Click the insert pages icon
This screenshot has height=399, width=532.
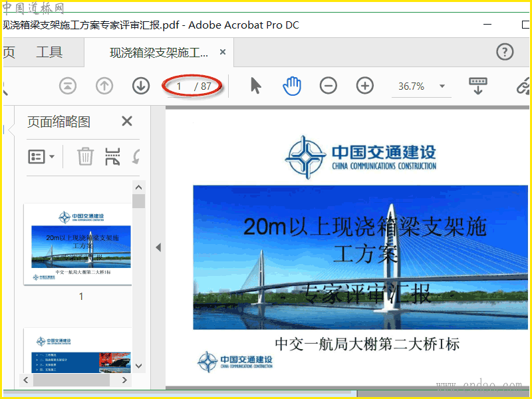tap(112, 156)
